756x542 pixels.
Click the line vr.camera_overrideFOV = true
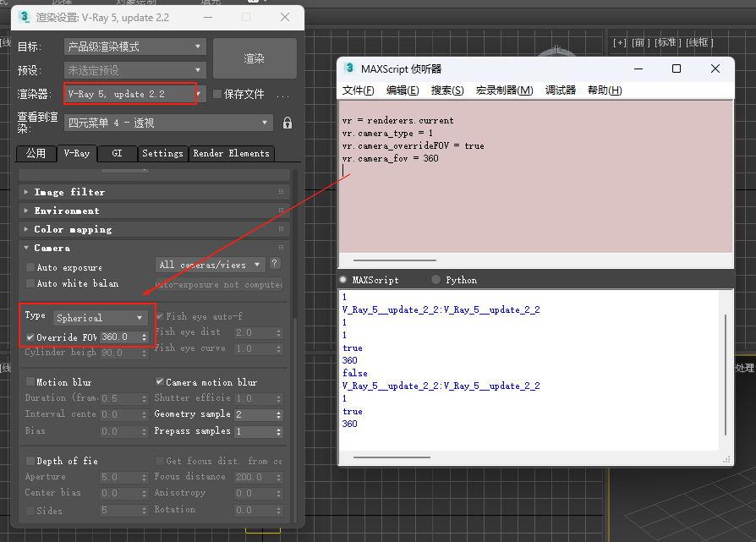(414, 145)
